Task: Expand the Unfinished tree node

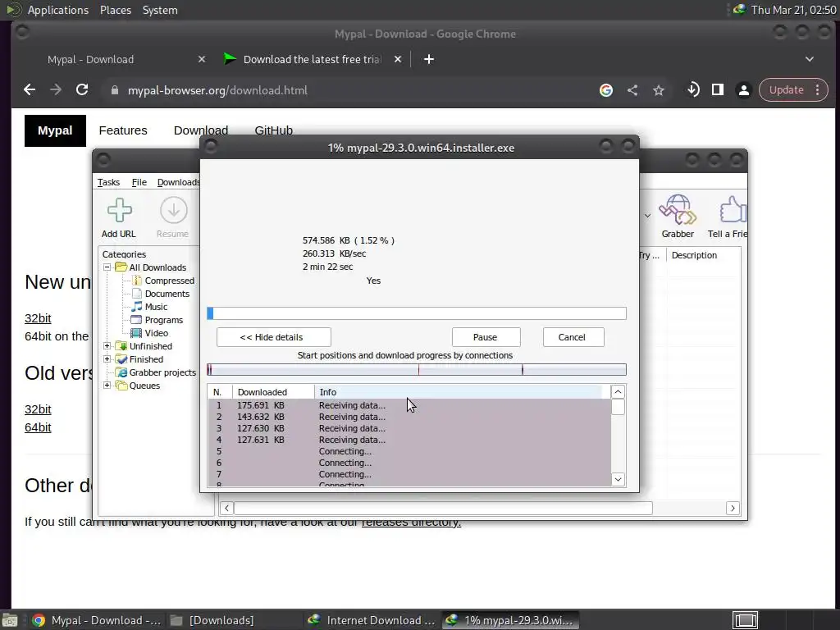Action: 107,346
